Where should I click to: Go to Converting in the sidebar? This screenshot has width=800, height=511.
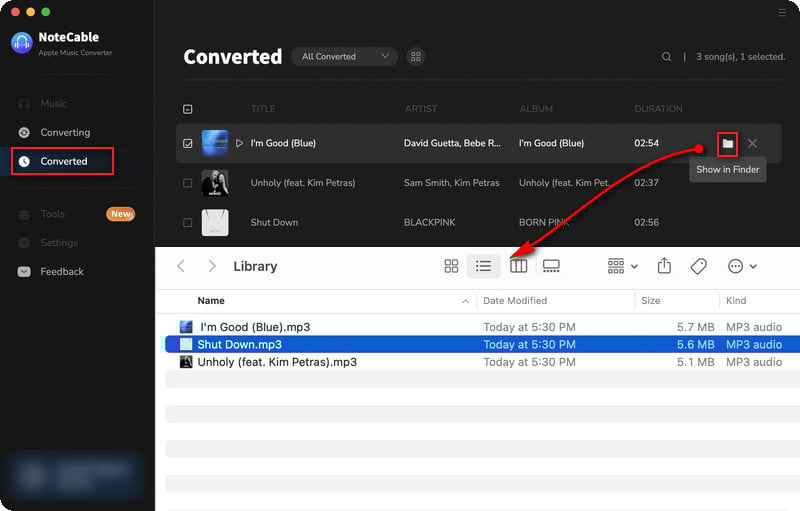coord(65,133)
